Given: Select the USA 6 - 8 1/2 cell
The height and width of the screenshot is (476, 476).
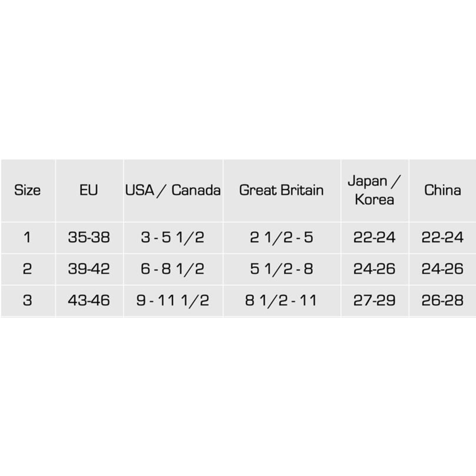Looking at the screenshot, I should pos(173,268).
